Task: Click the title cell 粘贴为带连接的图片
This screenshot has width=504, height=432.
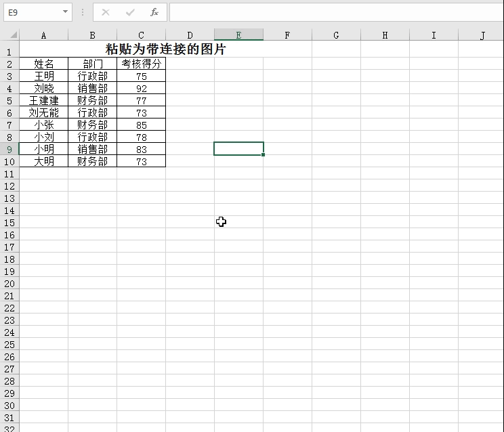Action: click(165, 49)
